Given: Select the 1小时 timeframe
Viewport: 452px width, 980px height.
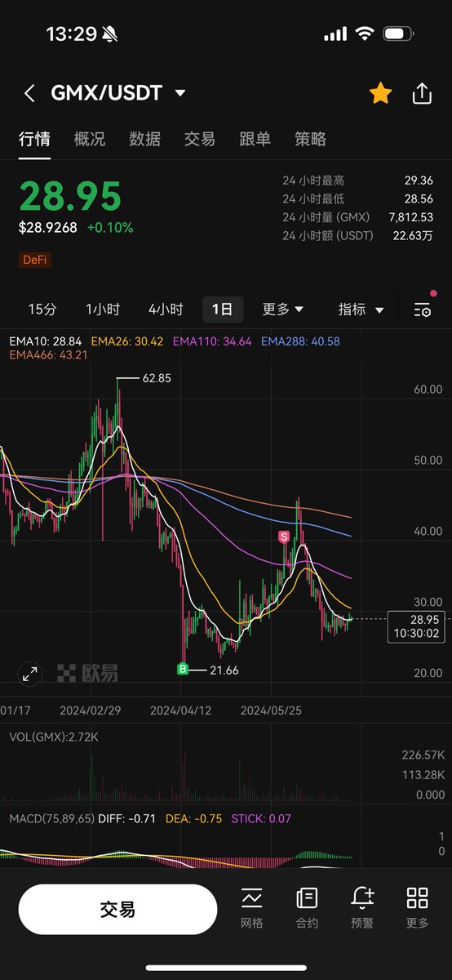Looking at the screenshot, I should [103, 310].
